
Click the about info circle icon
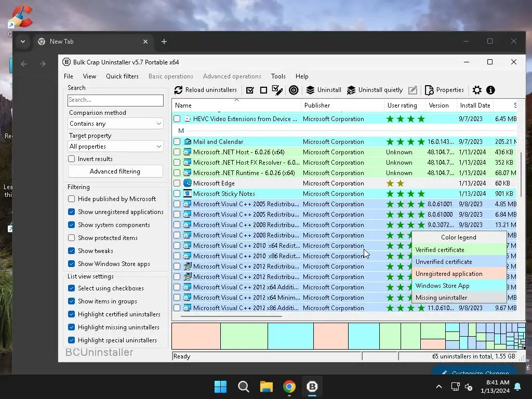[x=490, y=90]
